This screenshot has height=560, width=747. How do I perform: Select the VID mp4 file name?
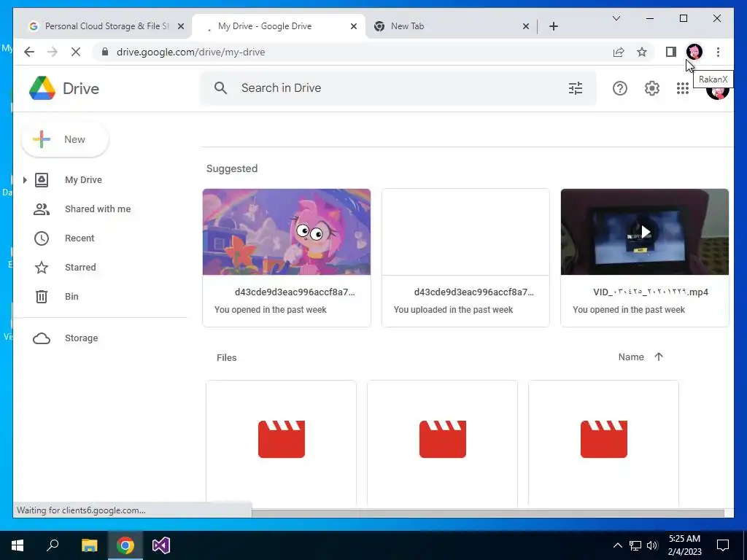pyautogui.click(x=650, y=292)
